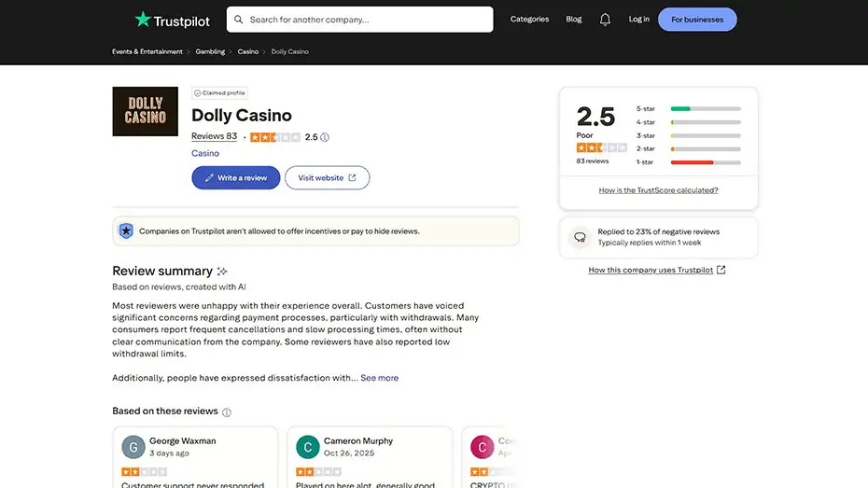The image size is (868, 488).
Task: Click the pencil icon in Write a review
Action: [x=209, y=177]
